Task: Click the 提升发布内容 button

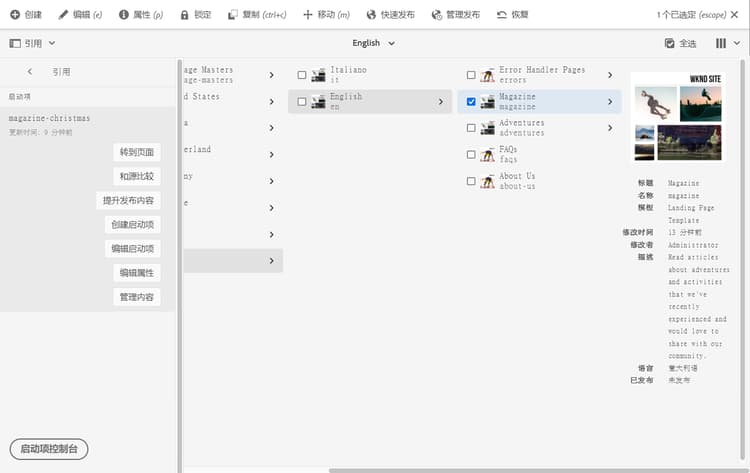Action: [128, 200]
